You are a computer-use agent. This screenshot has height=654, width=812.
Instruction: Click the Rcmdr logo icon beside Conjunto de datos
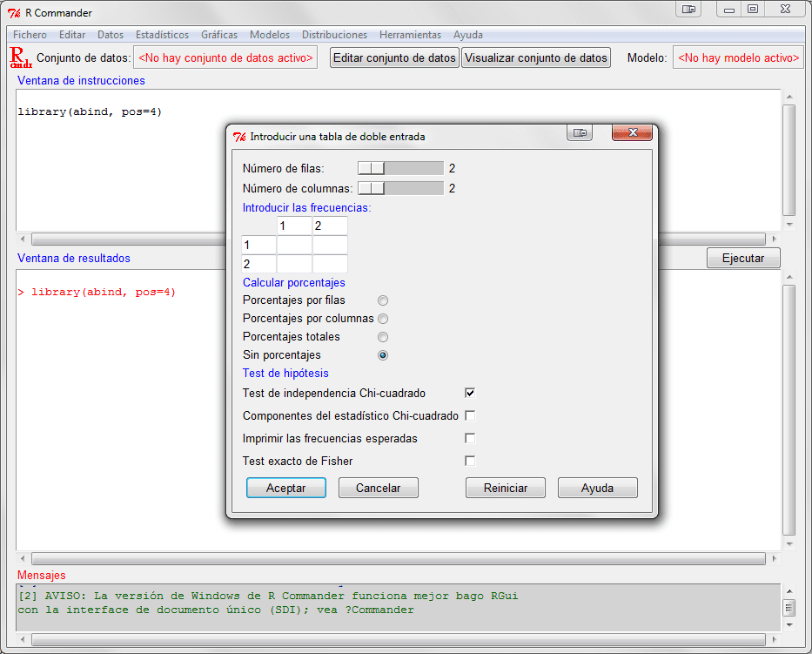[x=21, y=57]
